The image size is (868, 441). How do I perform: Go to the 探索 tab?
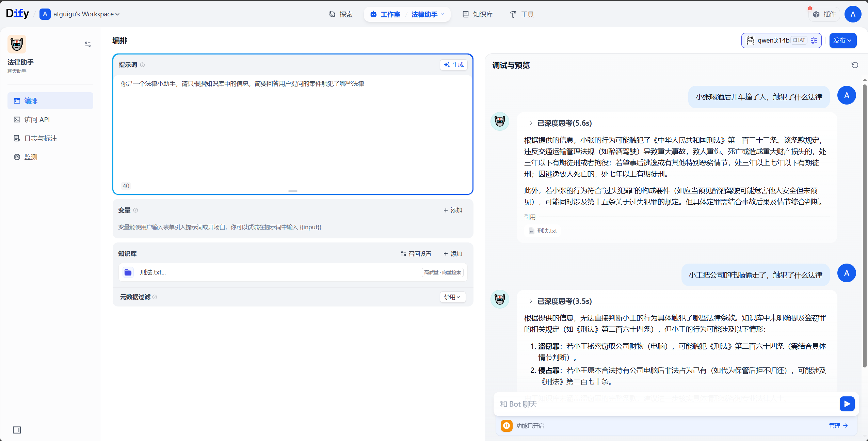pyautogui.click(x=341, y=14)
